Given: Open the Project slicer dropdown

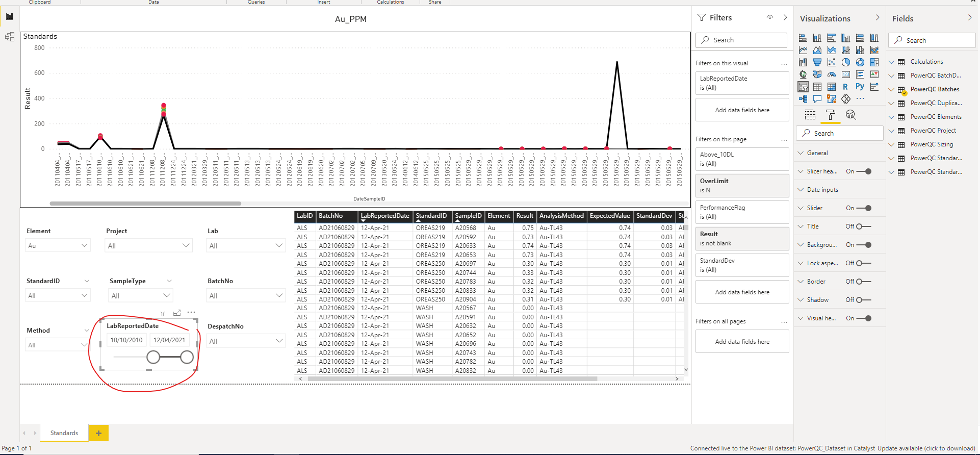Looking at the screenshot, I should [149, 245].
